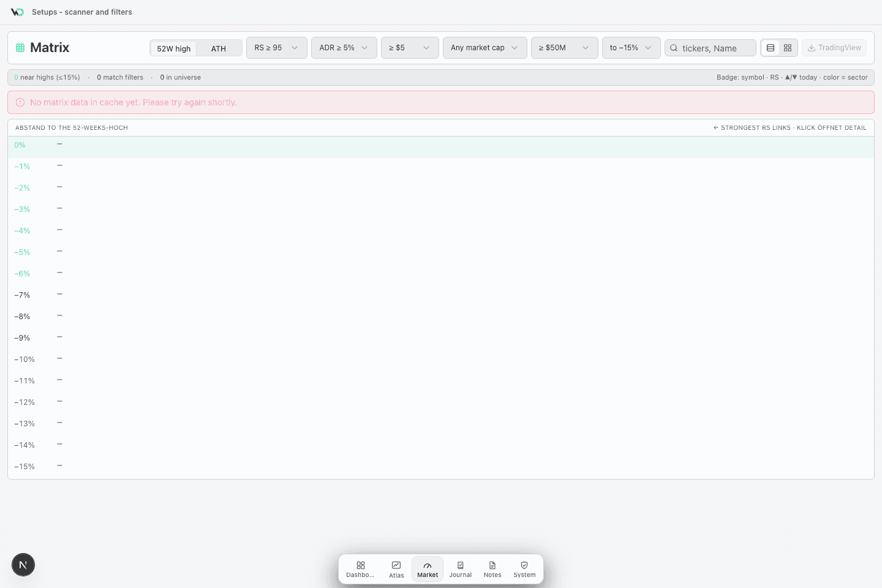Image resolution: width=882 pixels, height=588 pixels.
Task: Click 'STRONGEST RS LINKS' header text
Action: tap(756, 128)
